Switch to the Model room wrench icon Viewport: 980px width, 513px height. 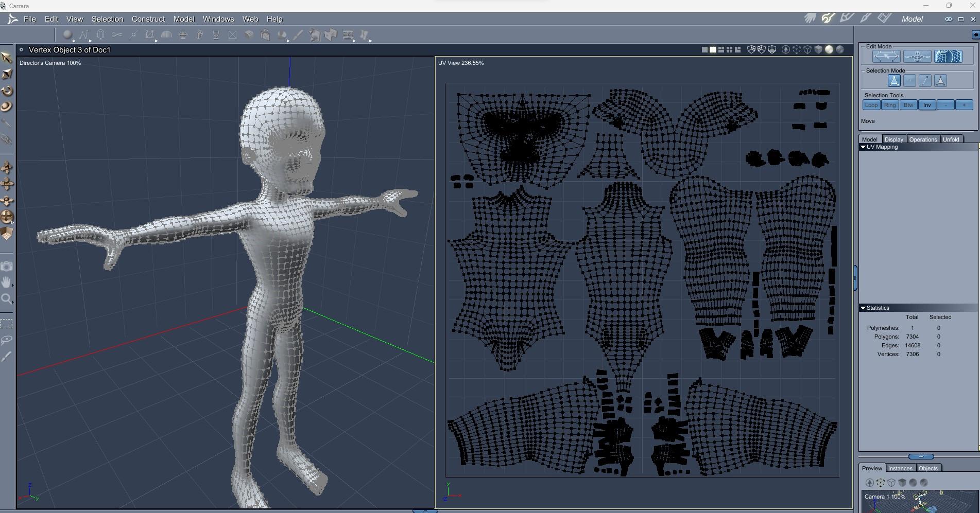tap(829, 19)
